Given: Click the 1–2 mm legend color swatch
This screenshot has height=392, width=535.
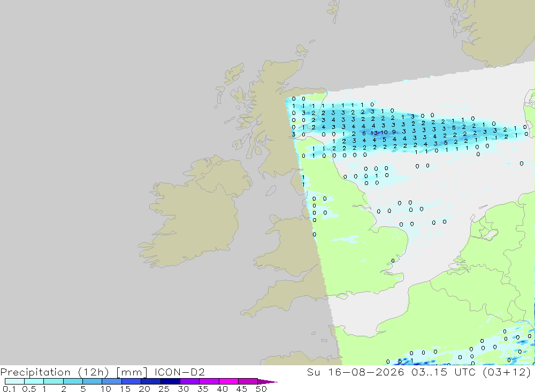Looking at the screenshot, I should (53, 381).
